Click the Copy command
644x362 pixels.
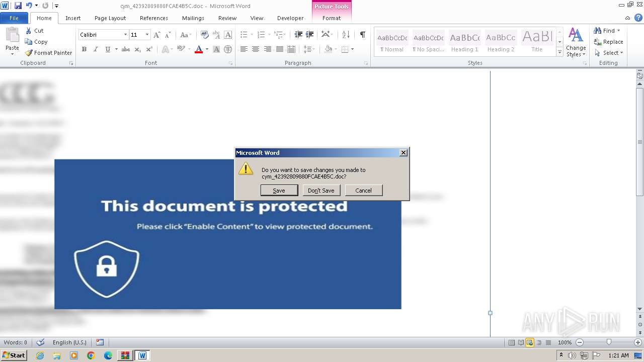(x=36, y=42)
